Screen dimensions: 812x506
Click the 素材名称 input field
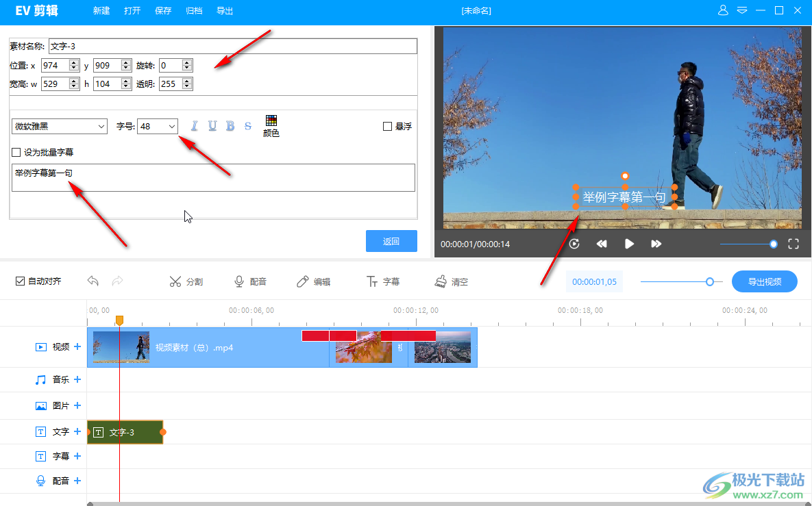coord(233,46)
